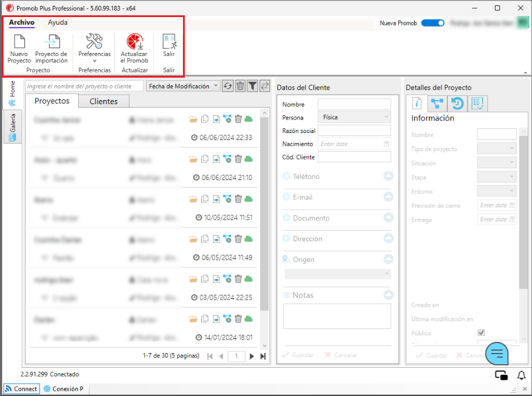Click Cancelar in Datos del Cliente

click(341, 355)
